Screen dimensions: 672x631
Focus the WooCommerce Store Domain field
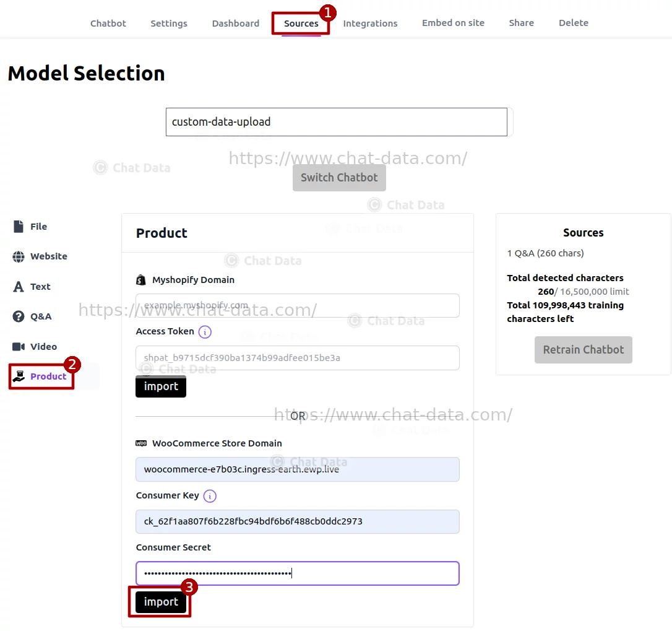coord(298,469)
